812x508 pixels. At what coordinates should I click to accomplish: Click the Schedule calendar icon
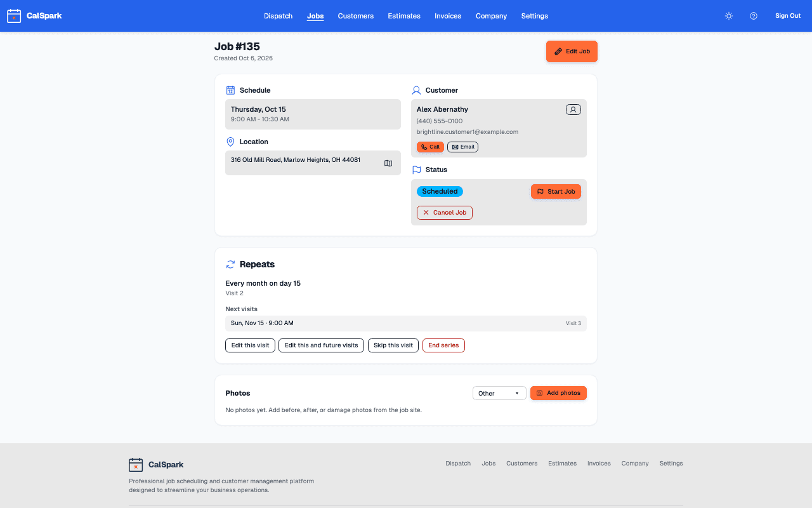(x=230, y=90)
